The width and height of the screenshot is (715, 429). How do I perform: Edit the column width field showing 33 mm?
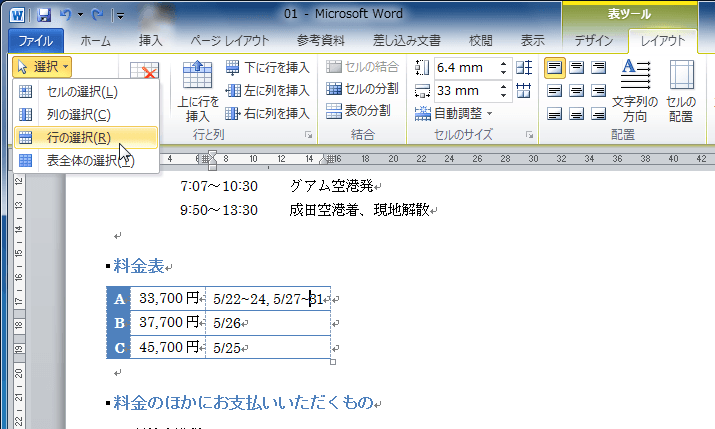(x=465, y=91)
